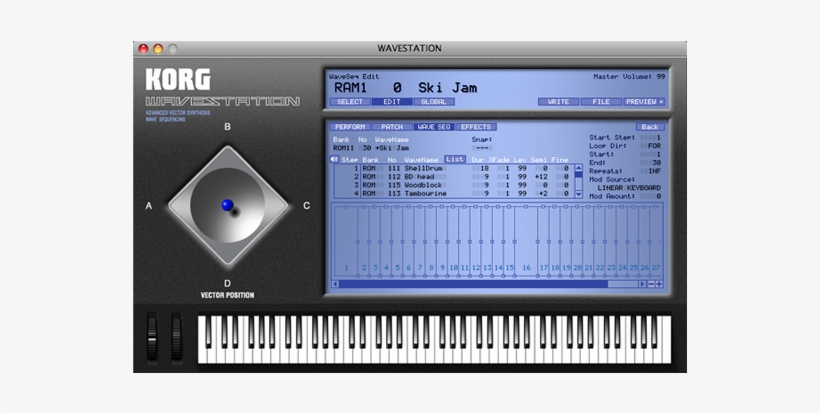Viewport: 820px width, 413px height.
Task: Click the speaker audition icon beside Step
Action: click(334, 159)
